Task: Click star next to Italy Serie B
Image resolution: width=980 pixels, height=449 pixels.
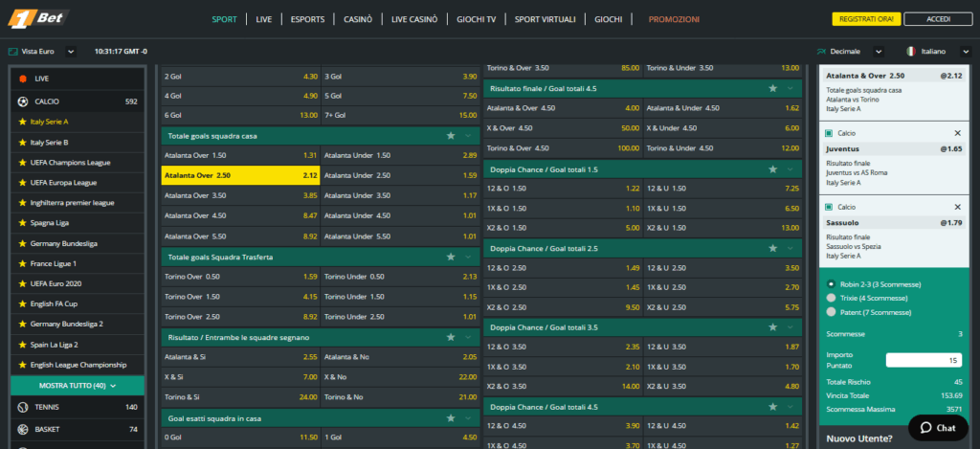Action: (x=23, y=142)
